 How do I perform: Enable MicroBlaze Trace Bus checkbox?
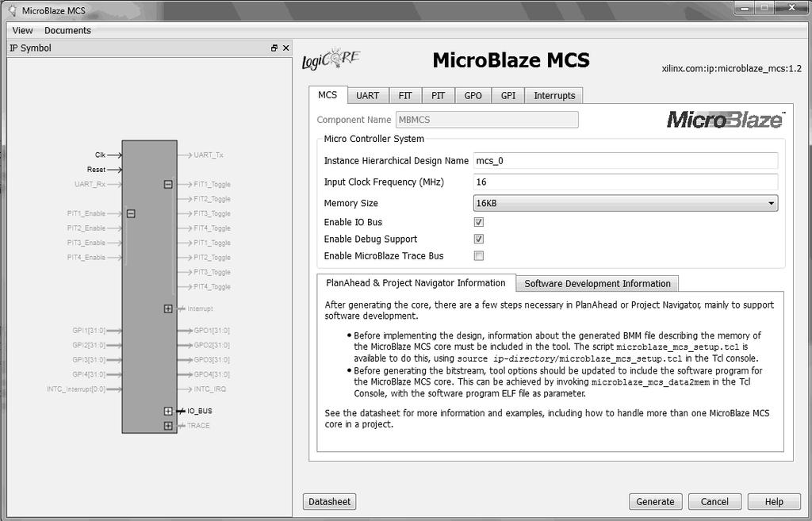coord(479,256)
